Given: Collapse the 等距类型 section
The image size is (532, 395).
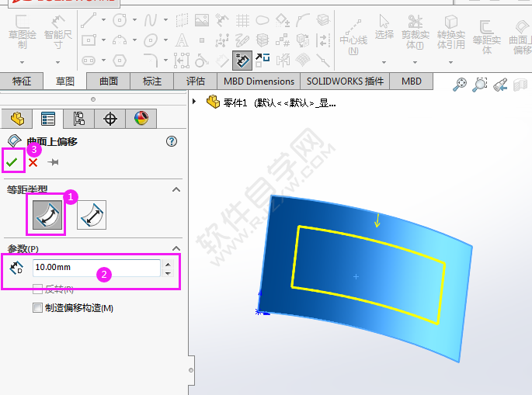Looking at the screenshot, I should (176, 189).
